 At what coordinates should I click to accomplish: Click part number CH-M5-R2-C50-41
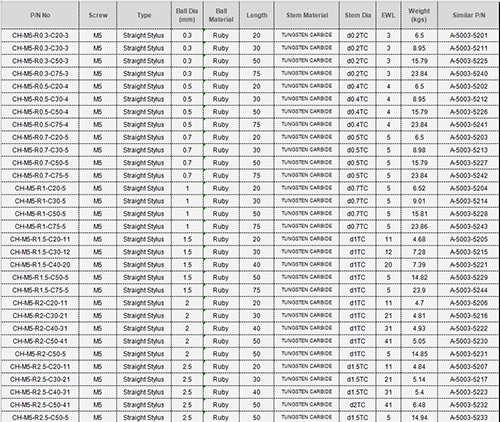click(x=40, y=341)
